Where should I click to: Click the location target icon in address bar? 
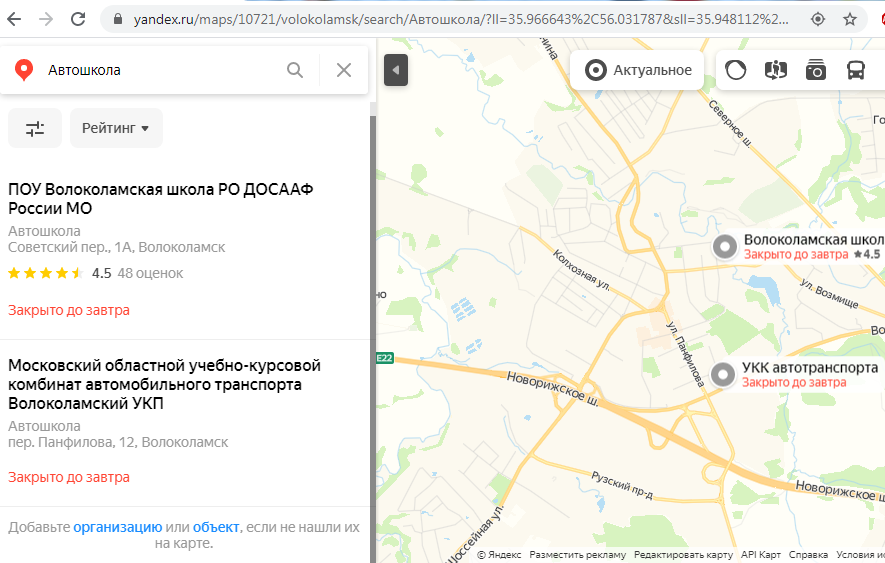(x=818, y=19)
